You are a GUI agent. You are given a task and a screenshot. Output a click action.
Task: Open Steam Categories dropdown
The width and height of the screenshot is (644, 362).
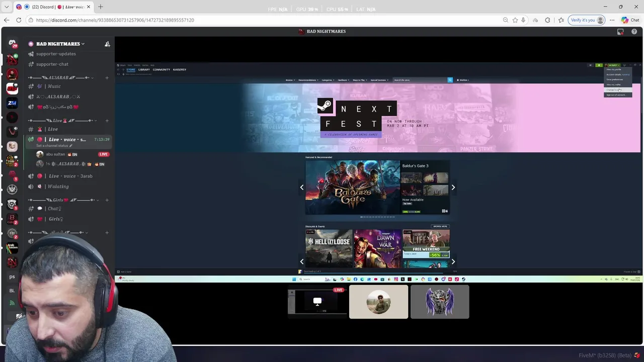pyautogui.click(x=328, y=80)
